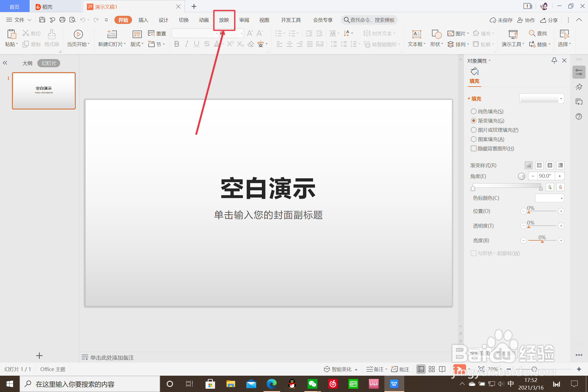
Task: Open the 放映 slideshow tab
Action: tap(224, 20)
